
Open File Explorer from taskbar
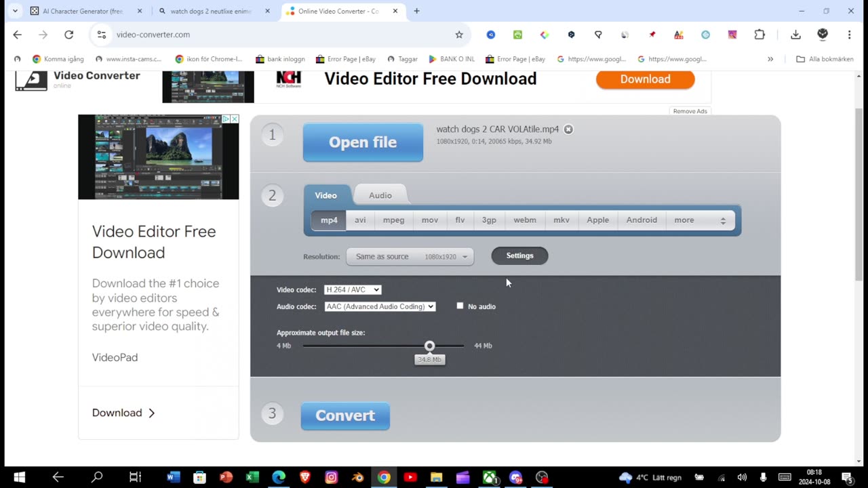click(x=436, y=477)
